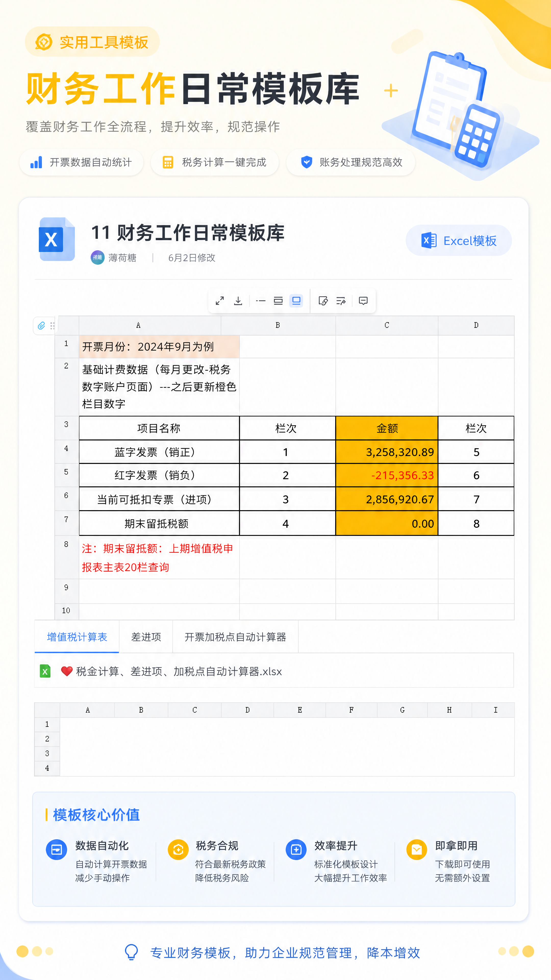Viewport: 551px width, 980px height.
Task: Click cell 蓝字发票（销正）
Action: pyautogui.click(x=159, y=452)
